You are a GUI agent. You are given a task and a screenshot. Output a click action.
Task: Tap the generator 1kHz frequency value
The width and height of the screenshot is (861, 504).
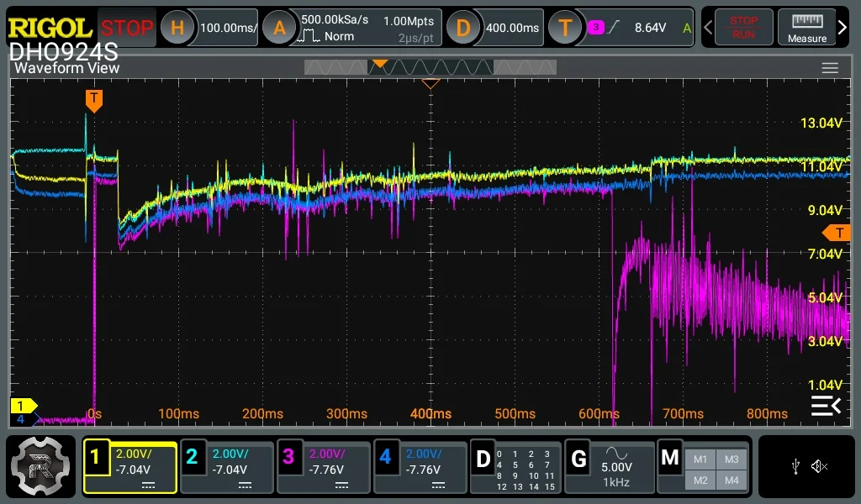[616, 483]
